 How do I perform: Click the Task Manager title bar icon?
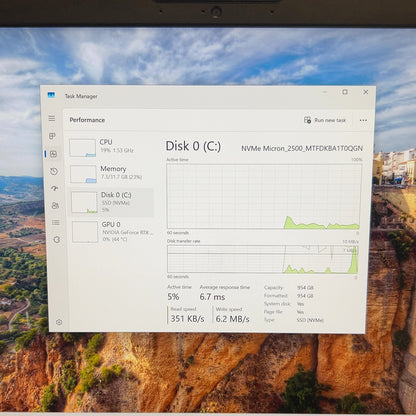click(51, 95)
